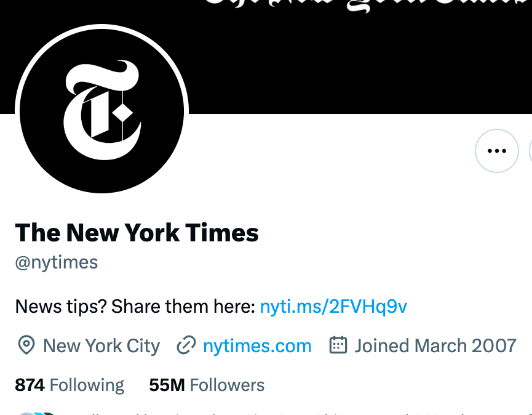This screenshot has height=415, width=532.
Task: Open the three-dot more options button
Action: [497, 151]
